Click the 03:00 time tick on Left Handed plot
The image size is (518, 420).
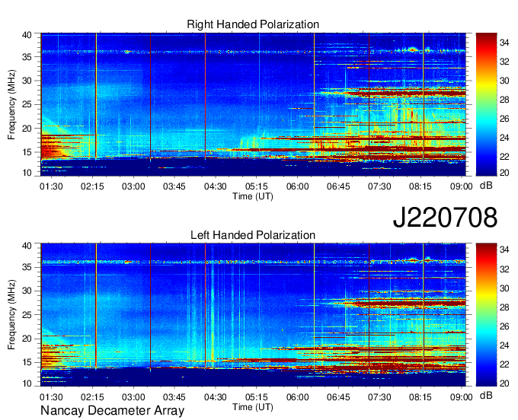133,397
